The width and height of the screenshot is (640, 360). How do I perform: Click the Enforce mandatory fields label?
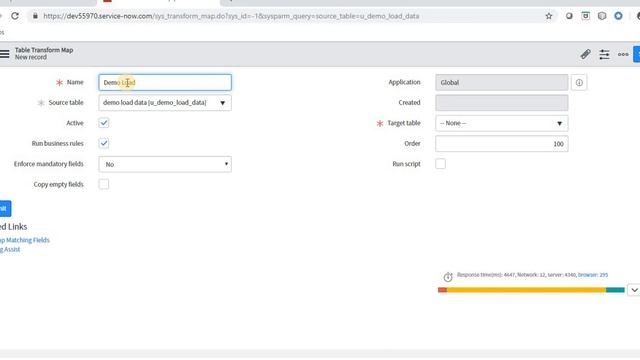pyautogui.click(x=49, y=164)
